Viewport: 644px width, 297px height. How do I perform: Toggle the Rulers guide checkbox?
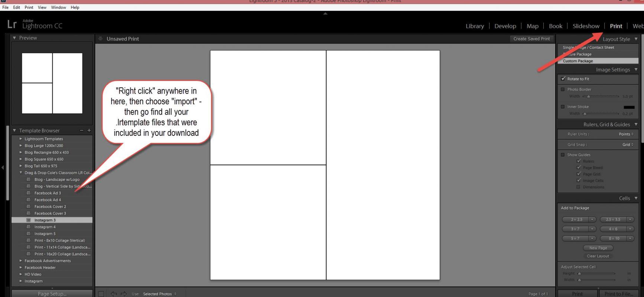click(x=578, y=161)
